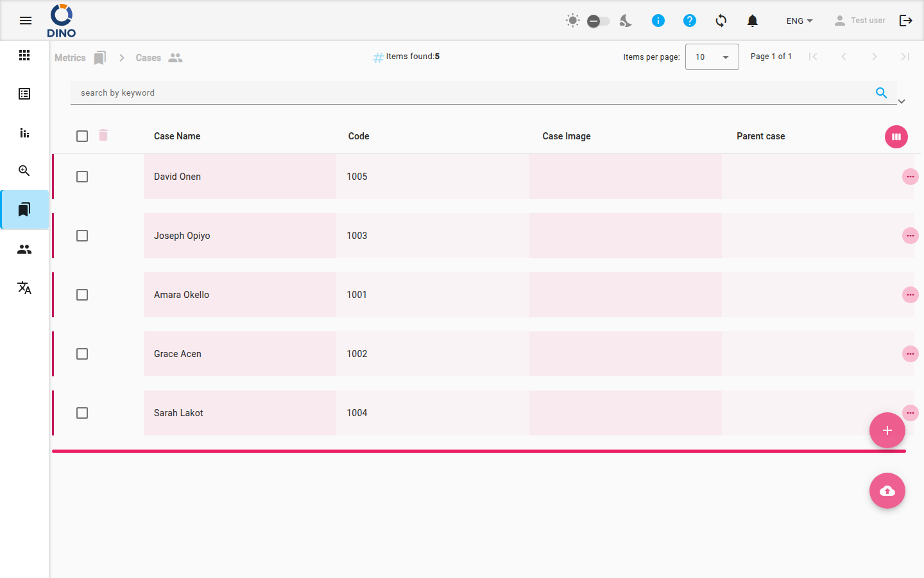Check the Joseph Opiyo row checkbox
924x578 pixels.
pos(82,236)
